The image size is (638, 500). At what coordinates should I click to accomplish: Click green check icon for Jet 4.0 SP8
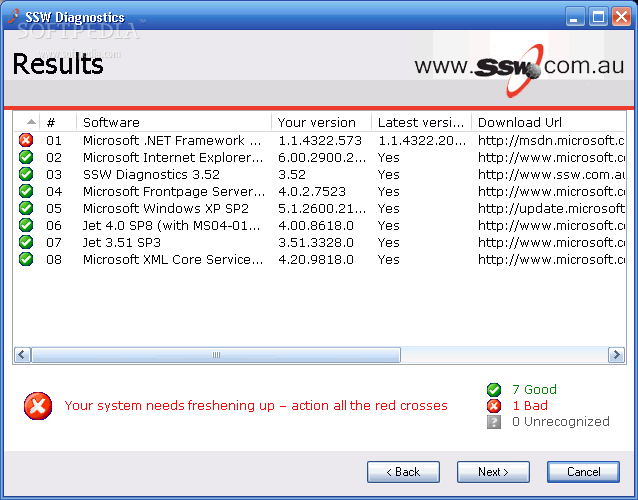[x=26, y=225]
